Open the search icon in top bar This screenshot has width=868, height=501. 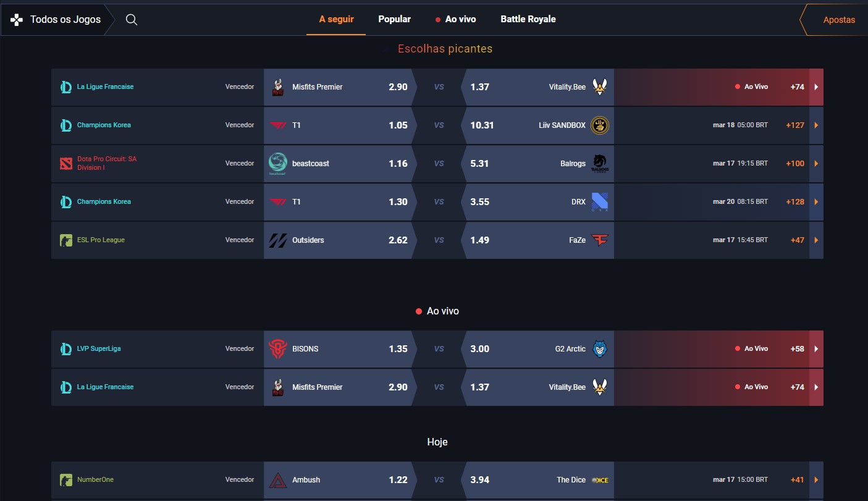pos(131,19)
